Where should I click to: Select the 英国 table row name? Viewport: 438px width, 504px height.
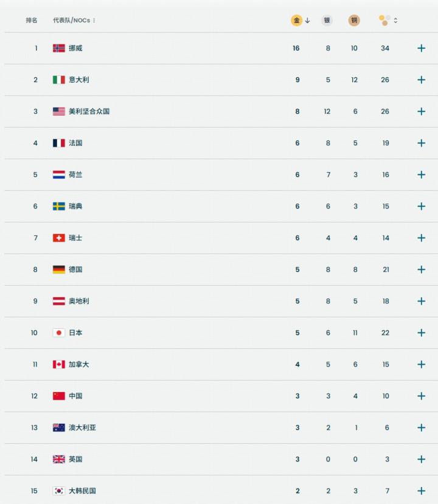75,459
